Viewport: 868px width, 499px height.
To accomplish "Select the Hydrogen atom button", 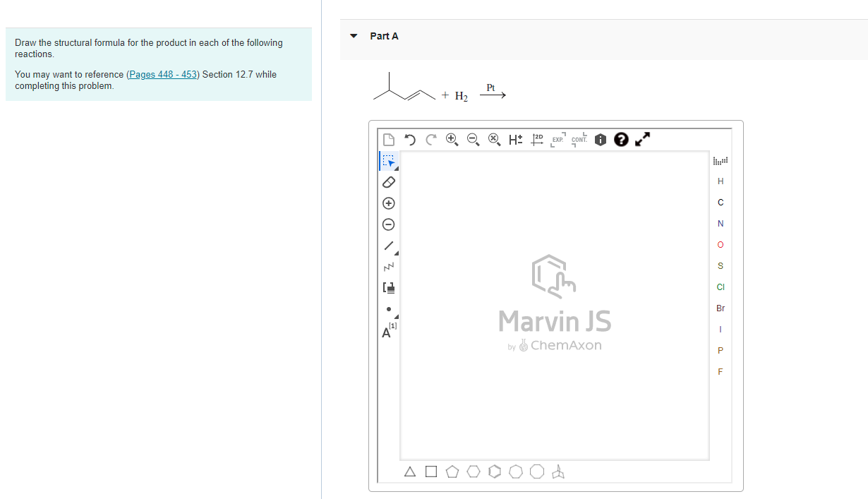I will [721, 181].
